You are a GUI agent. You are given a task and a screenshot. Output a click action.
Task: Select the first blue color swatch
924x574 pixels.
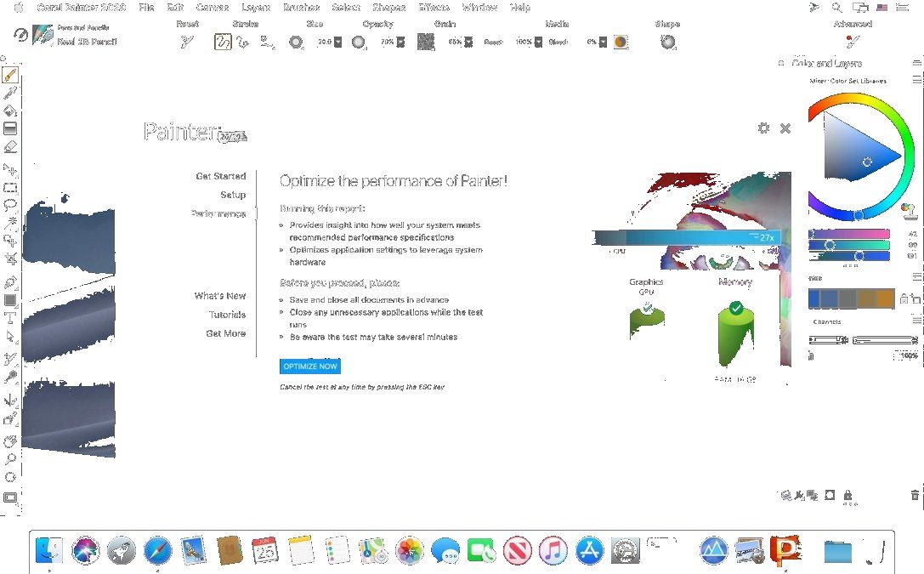coord(815,298)
